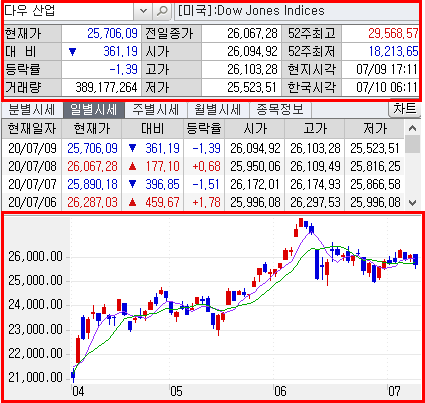
Task: Show the 종목정보 tab
Action: [x=280, y=109]
